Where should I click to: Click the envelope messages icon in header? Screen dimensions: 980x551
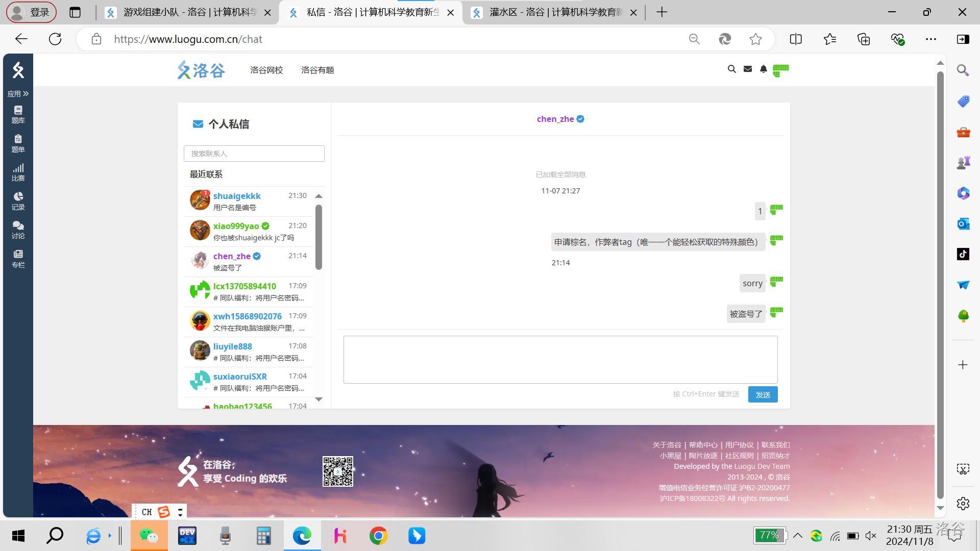coord(748,69)
